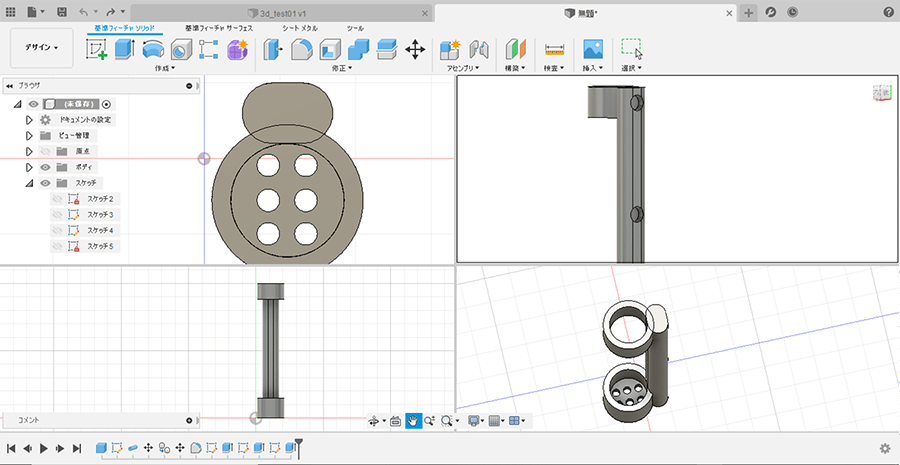The height and width of the screenshot is (465, 900).
Task: Select the Pan hand tool in navigation bar
Action: (x=413, y=421)
